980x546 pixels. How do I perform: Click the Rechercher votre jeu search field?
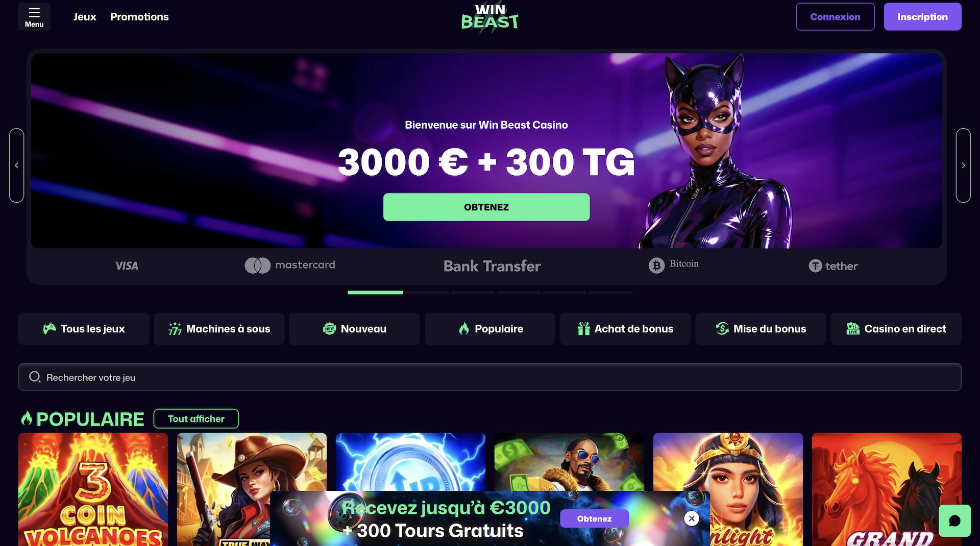pos(489,377)
